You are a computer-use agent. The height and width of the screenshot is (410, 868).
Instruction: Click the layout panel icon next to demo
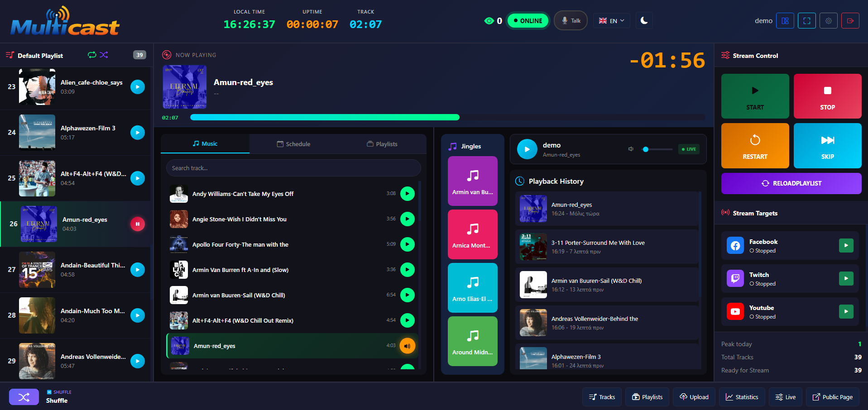pos(785,21)
